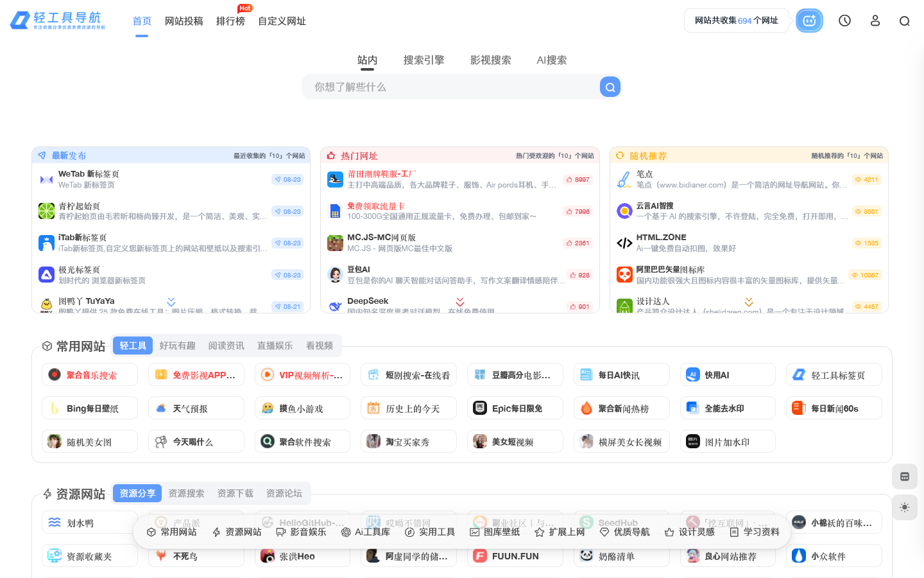Click the blue search submit button
The image size is (924, 578).
click(x=610, y=87)
